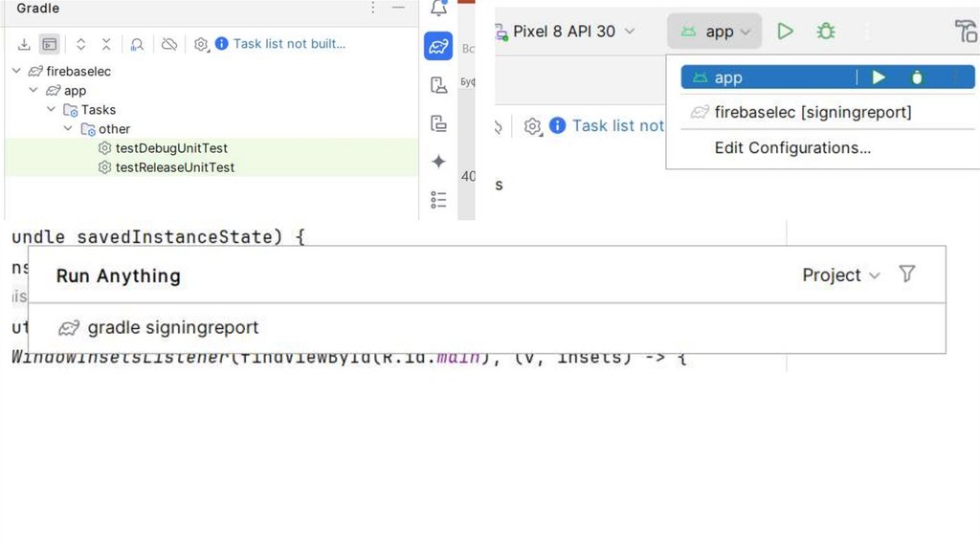Click the Analyze Dependencies icon

click(x=137, y=44)
